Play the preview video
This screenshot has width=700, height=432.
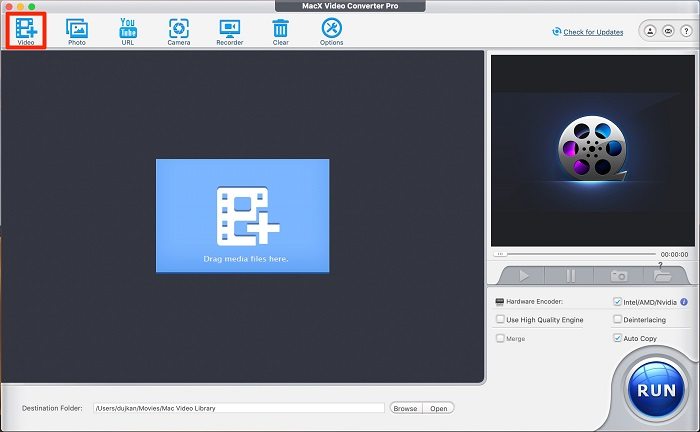(x=524, y=275)
